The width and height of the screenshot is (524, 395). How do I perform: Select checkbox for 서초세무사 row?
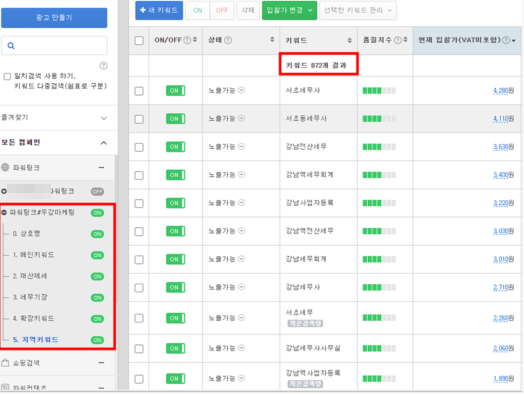139,91
